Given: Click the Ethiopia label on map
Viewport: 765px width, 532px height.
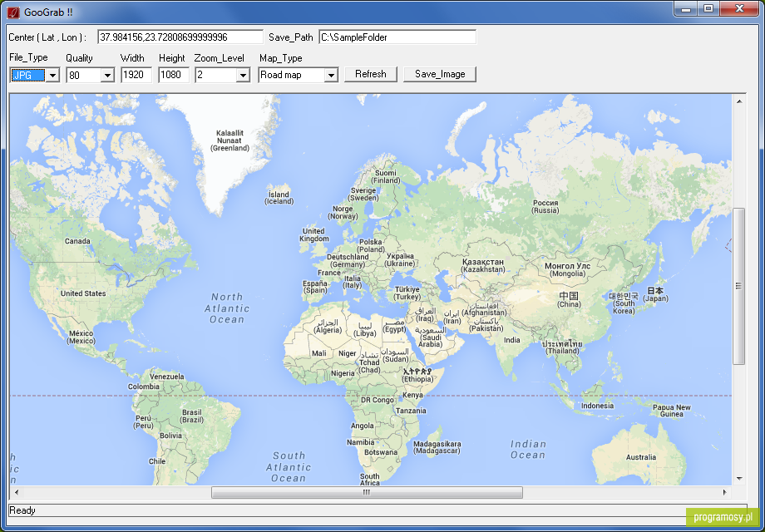Looking at the screenshot, I should click(417, 375).
